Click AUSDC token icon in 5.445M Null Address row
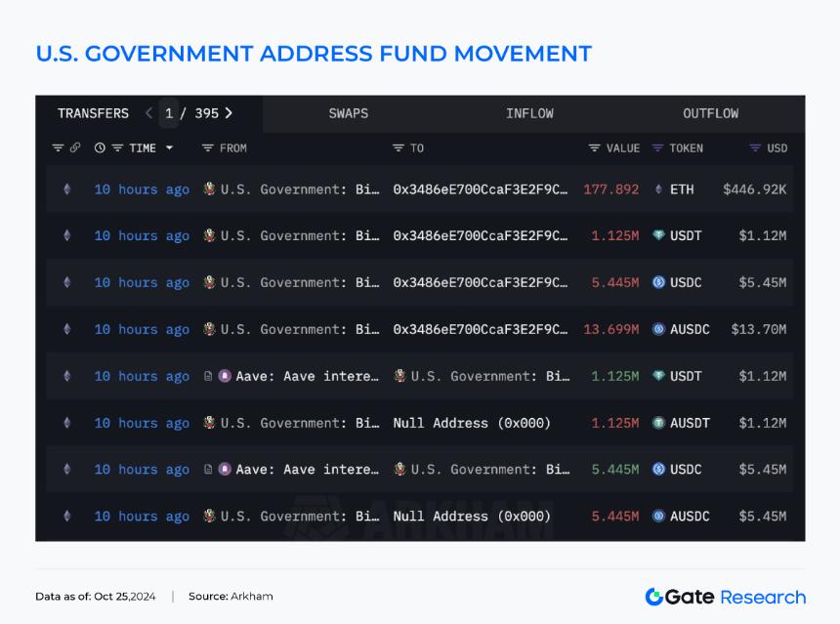The height and width of the screenshot is (624, 840). [658, 517]
